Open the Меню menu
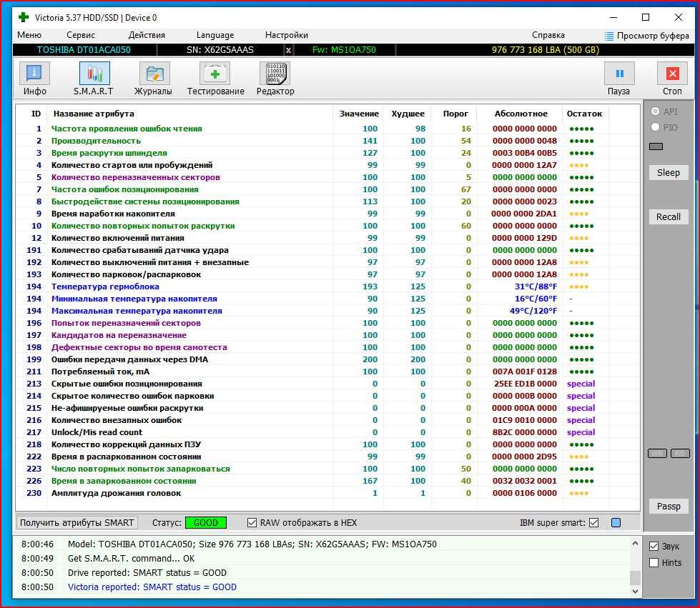Image resolution: width=700 pixels, height=608 pixels. click(29, 35)
